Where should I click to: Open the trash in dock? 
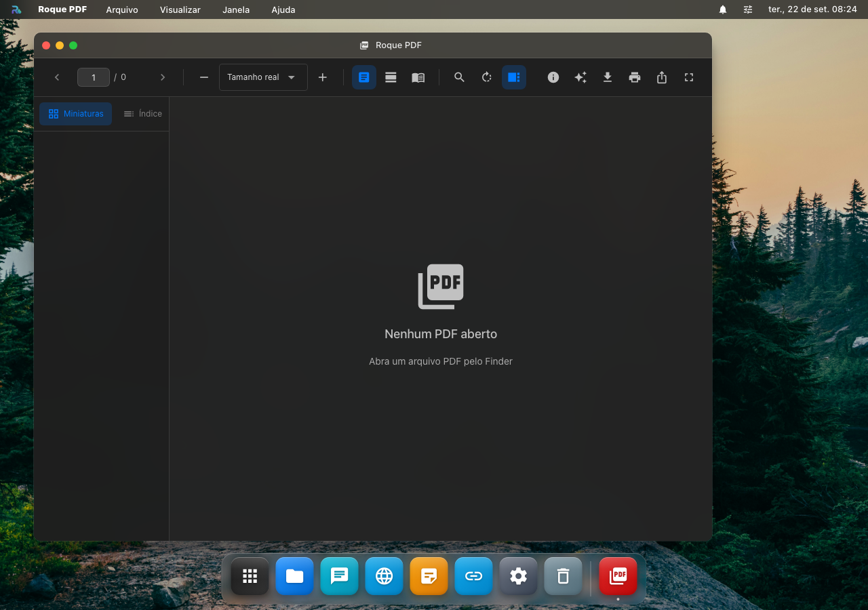point(564,576)
